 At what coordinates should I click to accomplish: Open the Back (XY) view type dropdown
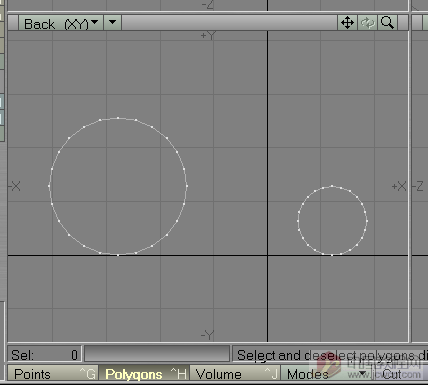61,23
